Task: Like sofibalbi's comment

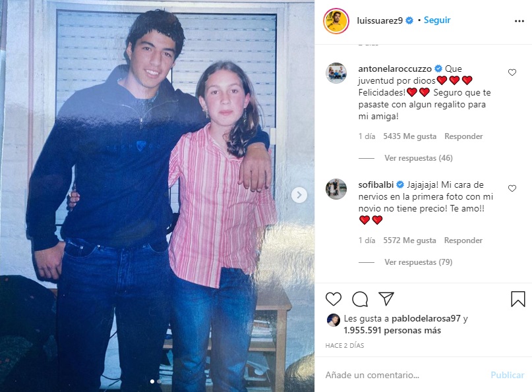Action: tap(512, 188)
